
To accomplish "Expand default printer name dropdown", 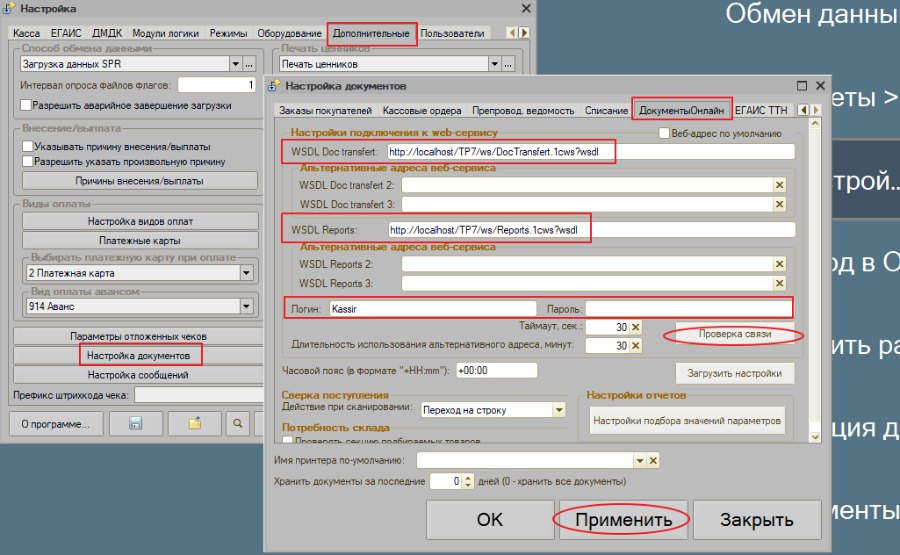I will (640, 460).
